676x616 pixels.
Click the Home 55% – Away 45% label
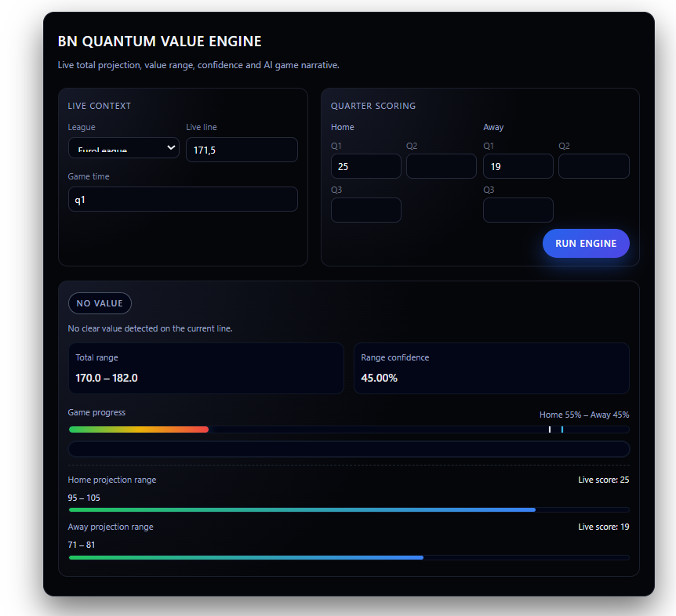(583, 415)
